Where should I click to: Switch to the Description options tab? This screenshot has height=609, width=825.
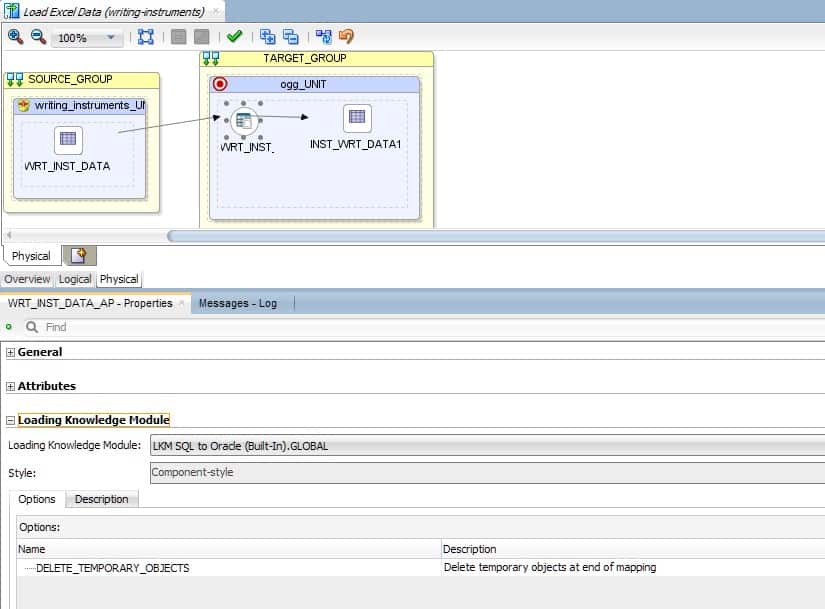click(x=103, y=499)
